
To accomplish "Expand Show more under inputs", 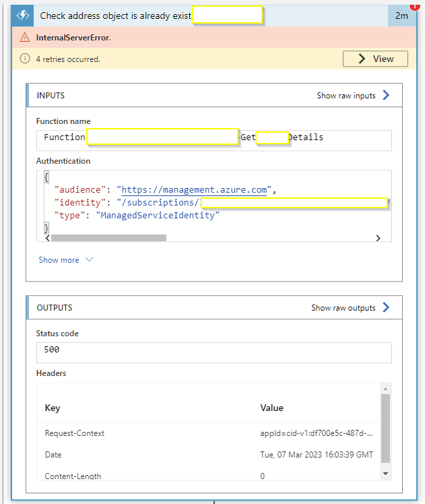I will click(x=59, y=259).
